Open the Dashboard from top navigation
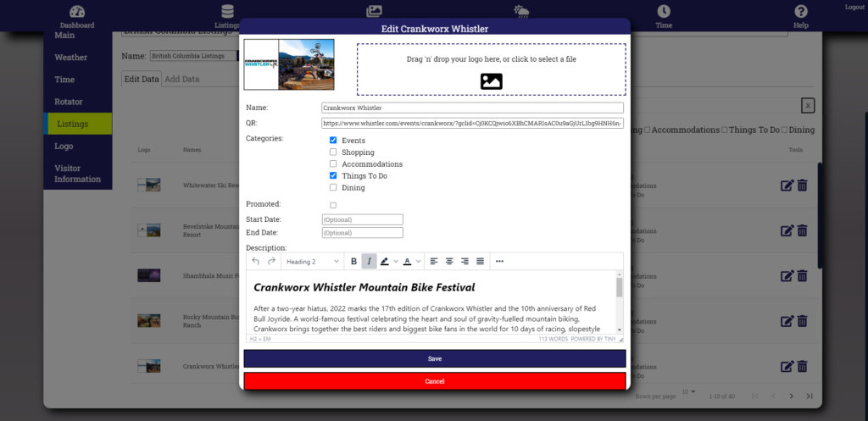The image size is (868, 421). click(x=77, y=17)
